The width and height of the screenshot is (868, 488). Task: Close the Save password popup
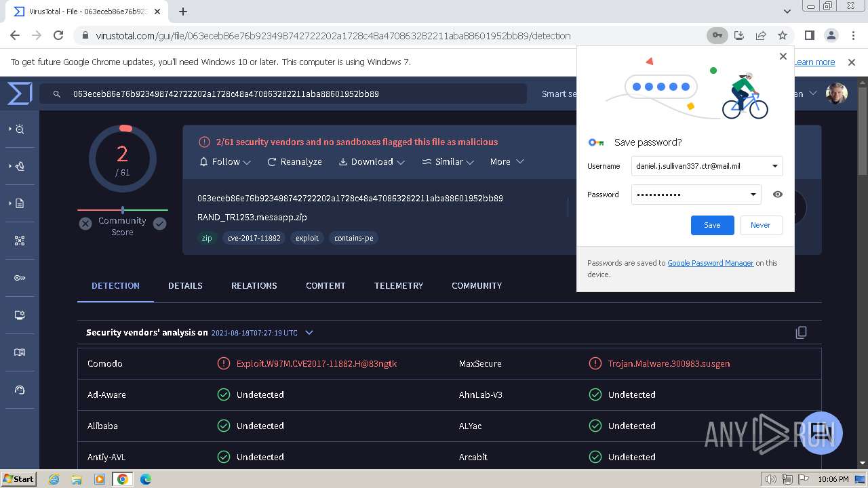point(783,56)
